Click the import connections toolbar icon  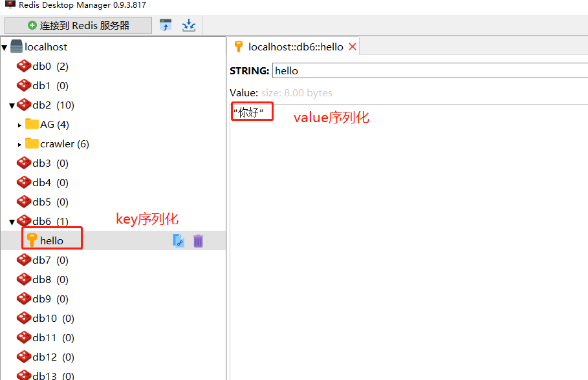[188, 25]
